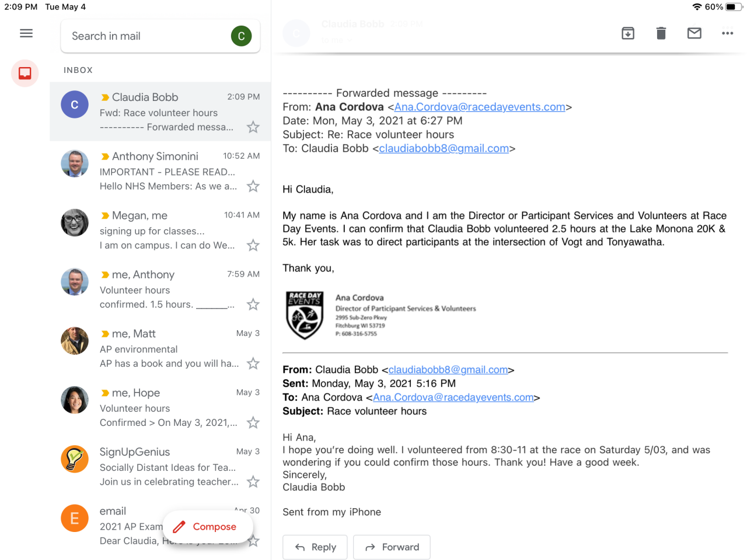This screenshot has width=747, height=560.
Task: Tap the red Inbox icon in sidebar
Action: [25, 73]
